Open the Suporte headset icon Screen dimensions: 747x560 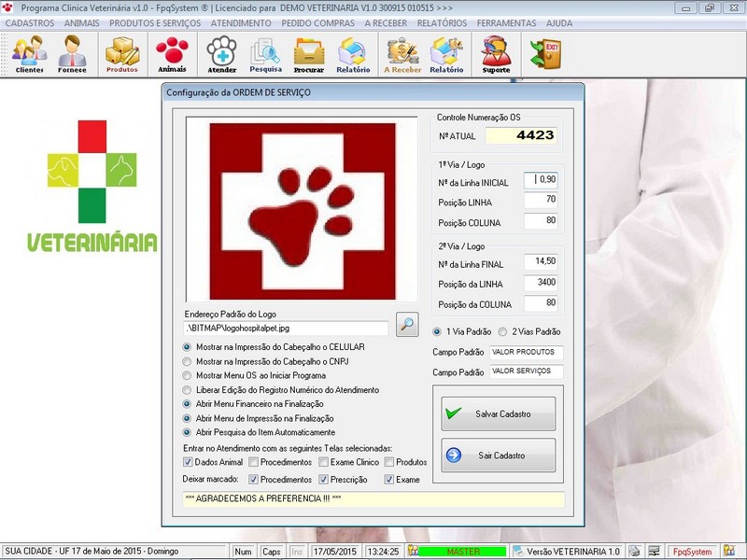pos(496,54)
